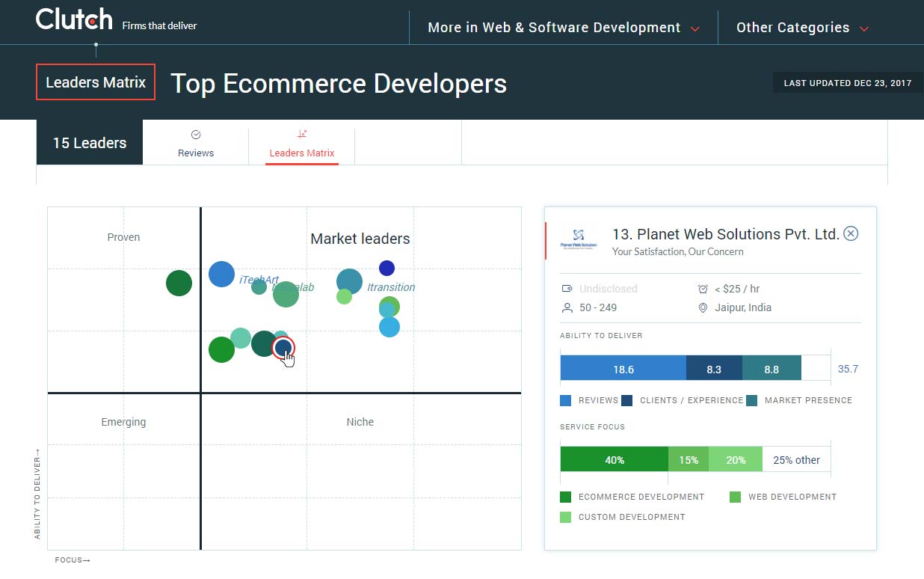
Task: Open the Planet Web Solutions company logo
Action: tap(579, 239)
